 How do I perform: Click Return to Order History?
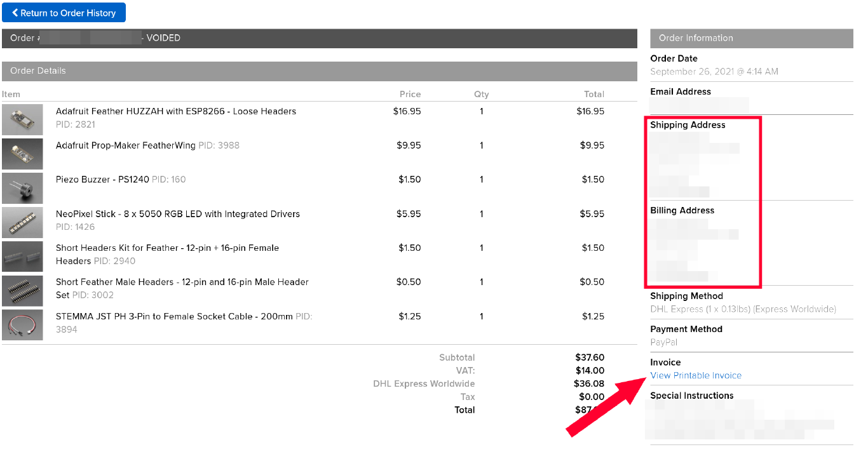tap(64, 12)
